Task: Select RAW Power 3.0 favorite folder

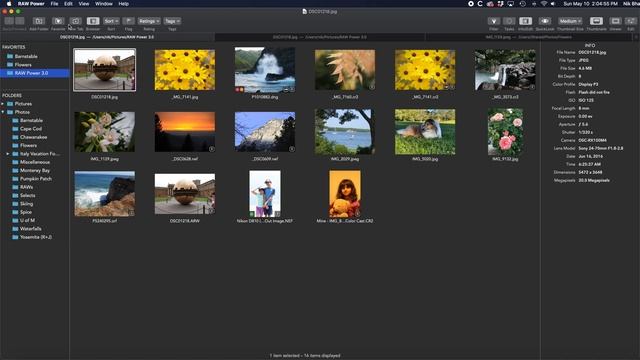Action: pos(35,73)
